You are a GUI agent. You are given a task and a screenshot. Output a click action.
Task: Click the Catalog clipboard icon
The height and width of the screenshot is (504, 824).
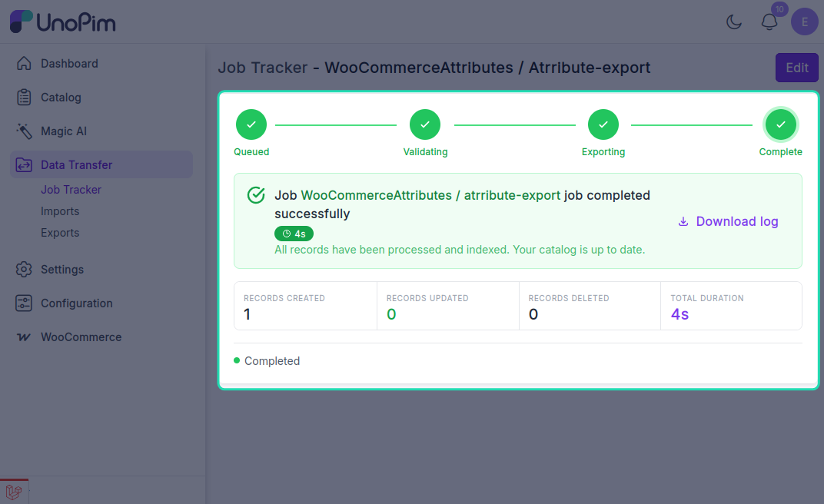tap(24, 97)
